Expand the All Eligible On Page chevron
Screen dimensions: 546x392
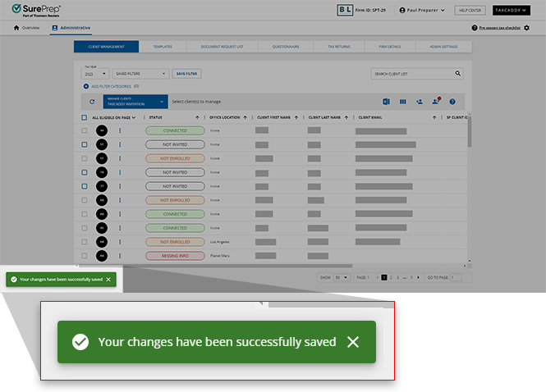tap(134, 117)
